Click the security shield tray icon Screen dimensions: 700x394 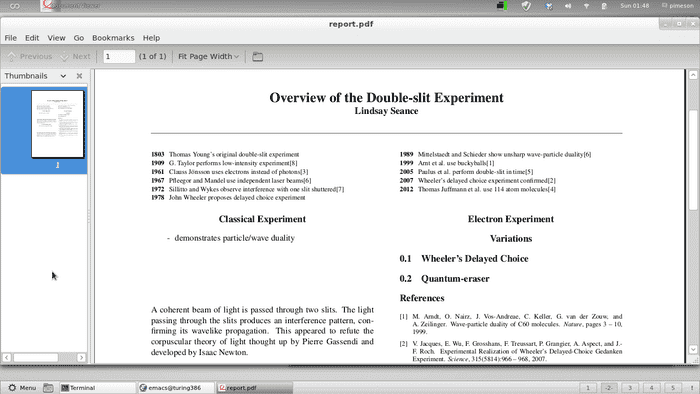(x=526, y=6)
